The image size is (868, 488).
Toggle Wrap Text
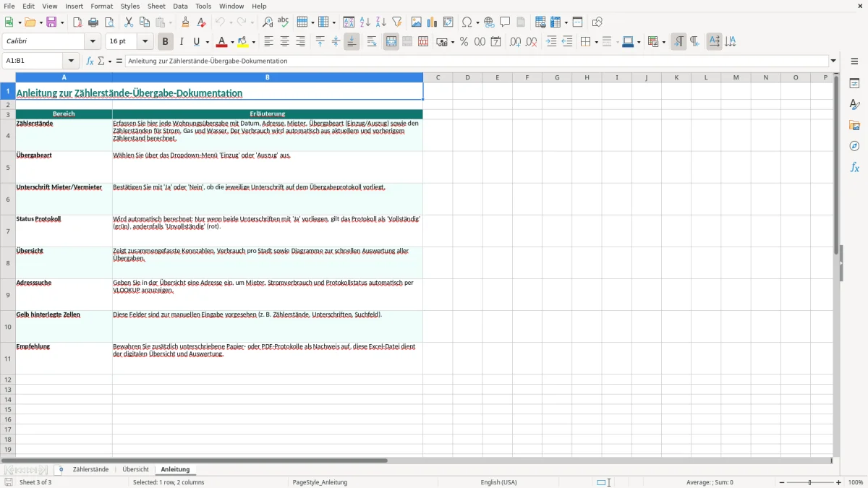pyautogui.click(x=372, y=42)
